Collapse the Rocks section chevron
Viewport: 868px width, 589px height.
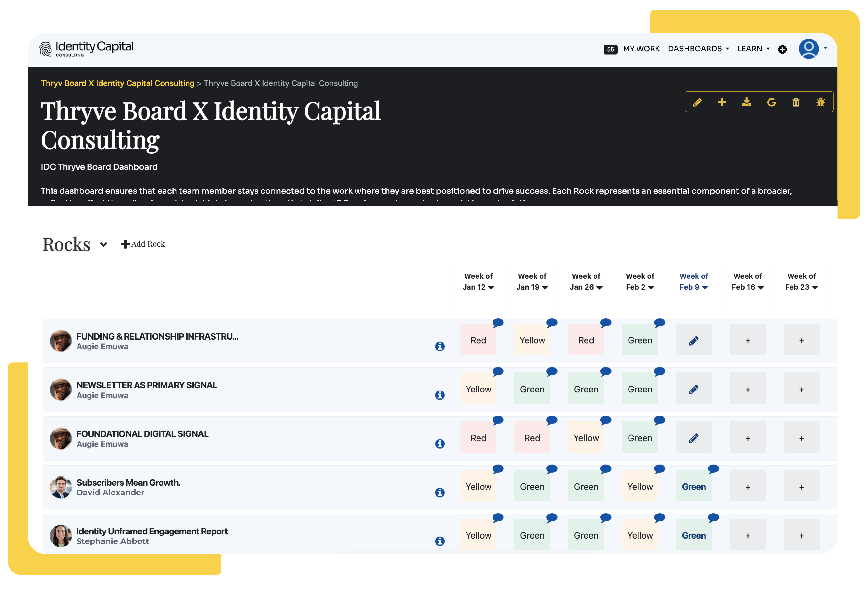103,245
